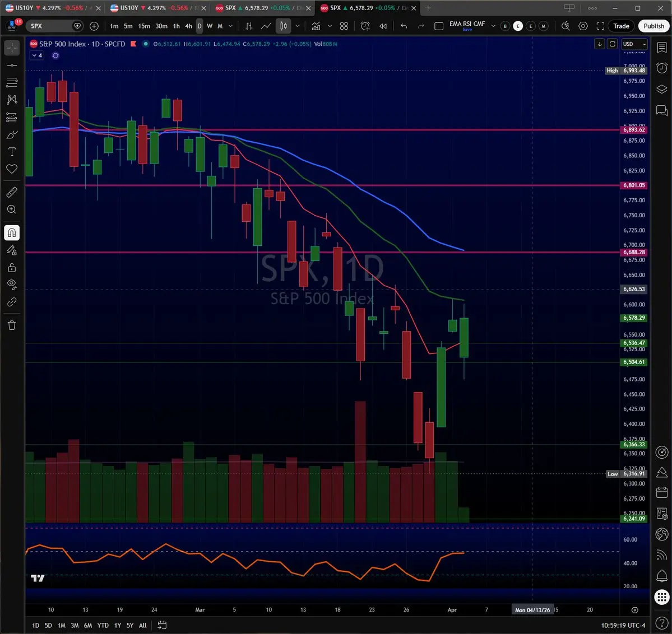Screen dimensions: 672x634
Task: Select the 4h interval
Action: click(x=188, y=26)
